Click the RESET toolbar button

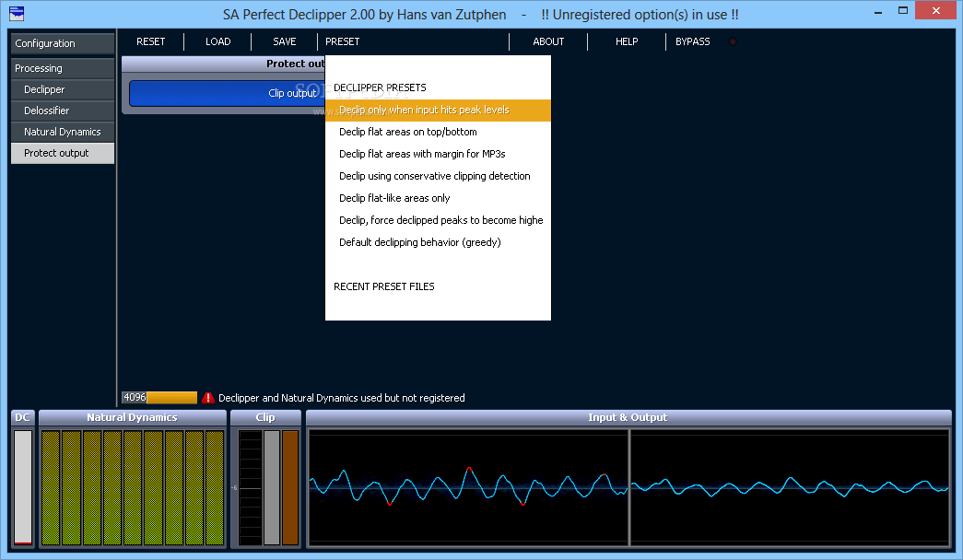[x=150, y=41]
